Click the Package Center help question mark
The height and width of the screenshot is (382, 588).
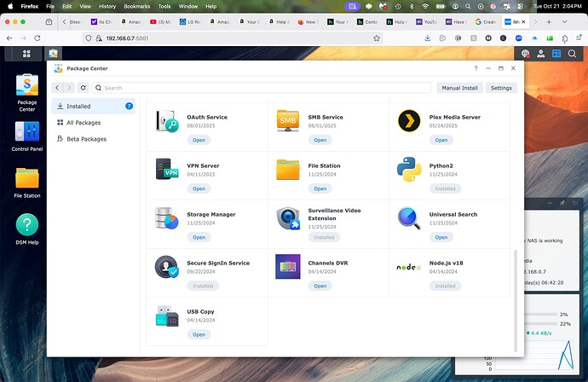click(x=476, y=68)
